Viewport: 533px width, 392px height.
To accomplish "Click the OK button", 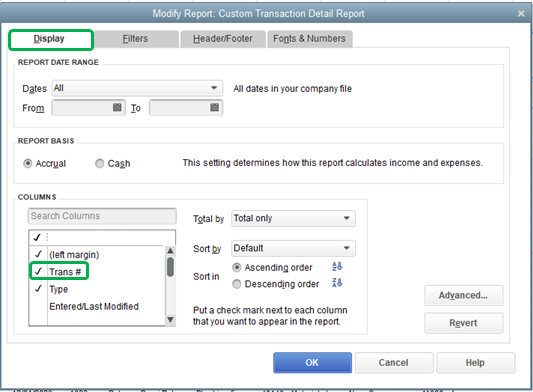I will (x=312, y=363).
